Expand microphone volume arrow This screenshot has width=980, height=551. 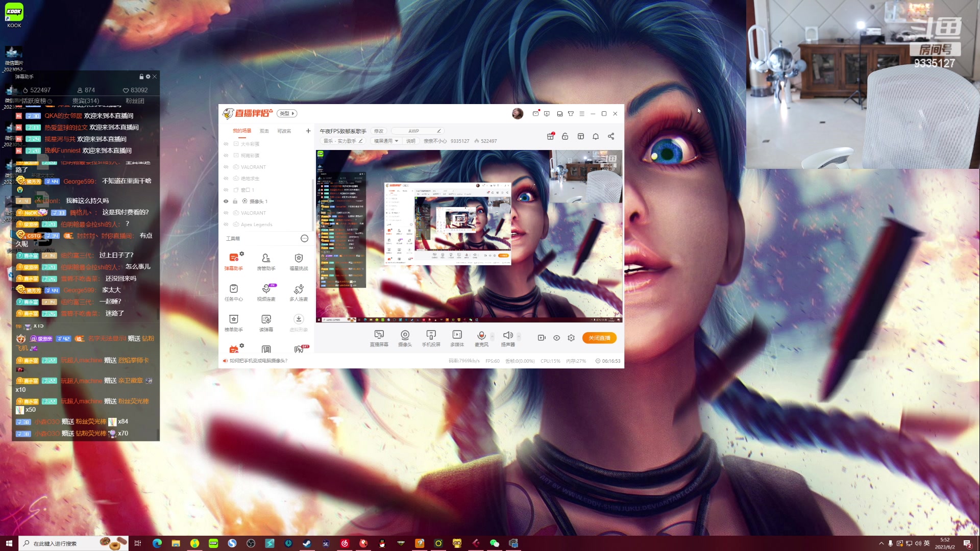click(492, 337)
